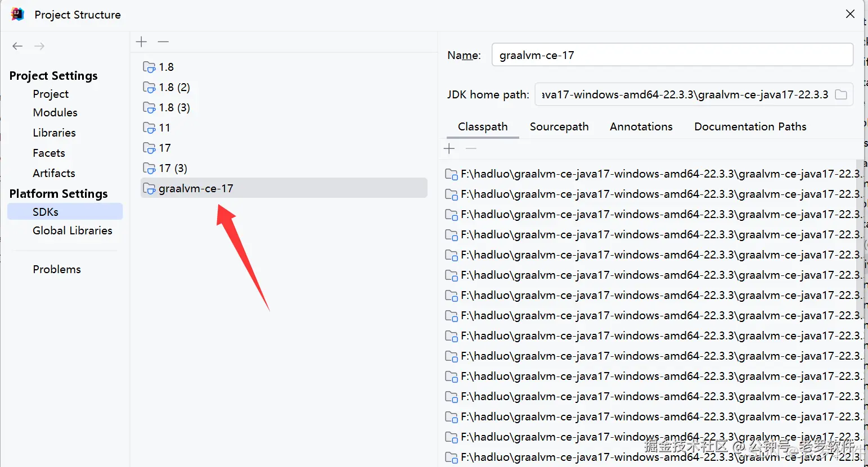Click the back navigation arrow

coord(17,46)
